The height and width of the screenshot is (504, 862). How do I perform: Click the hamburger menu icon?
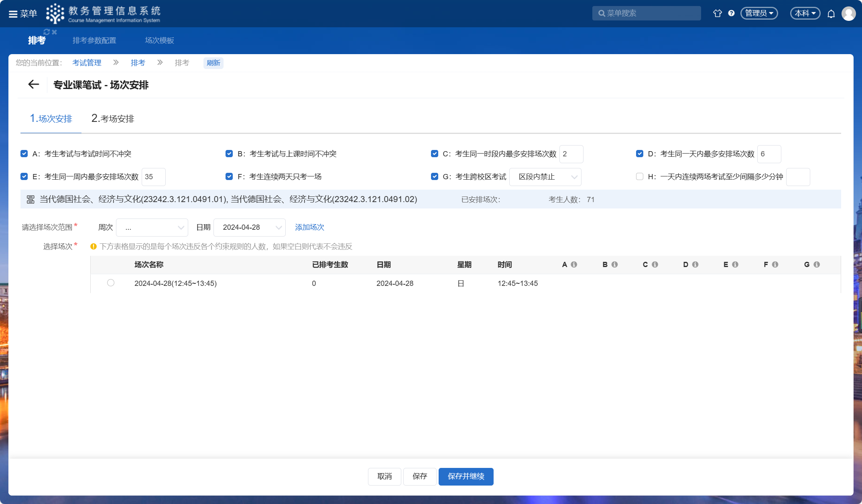tap(13, 14)
